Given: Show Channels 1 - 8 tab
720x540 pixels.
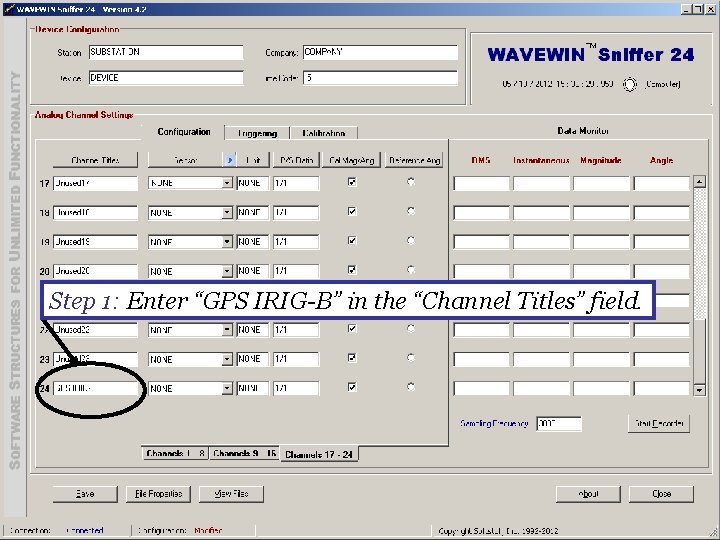Looking at the screenshot, I should 175,453.
